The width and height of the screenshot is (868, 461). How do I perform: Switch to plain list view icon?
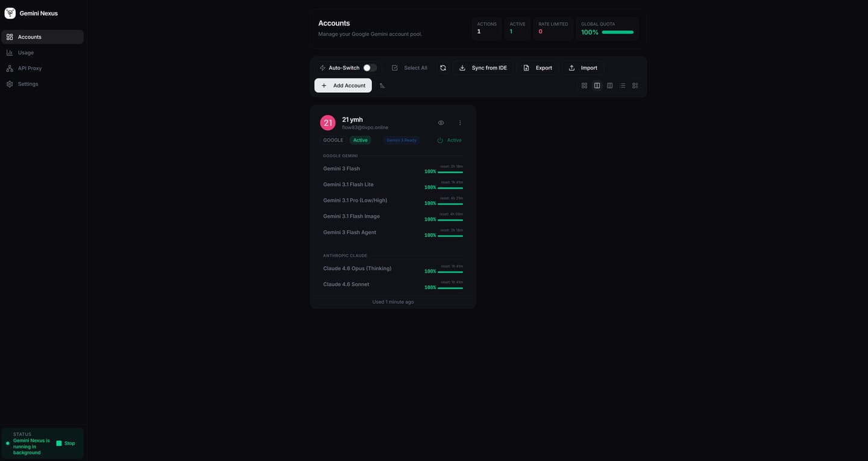point(623,86)
